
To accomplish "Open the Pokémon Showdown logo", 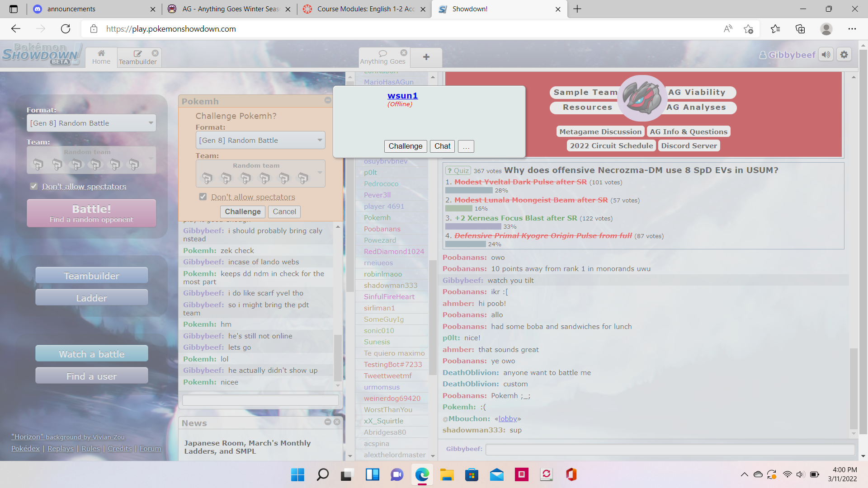I will [x=42, y=54].
